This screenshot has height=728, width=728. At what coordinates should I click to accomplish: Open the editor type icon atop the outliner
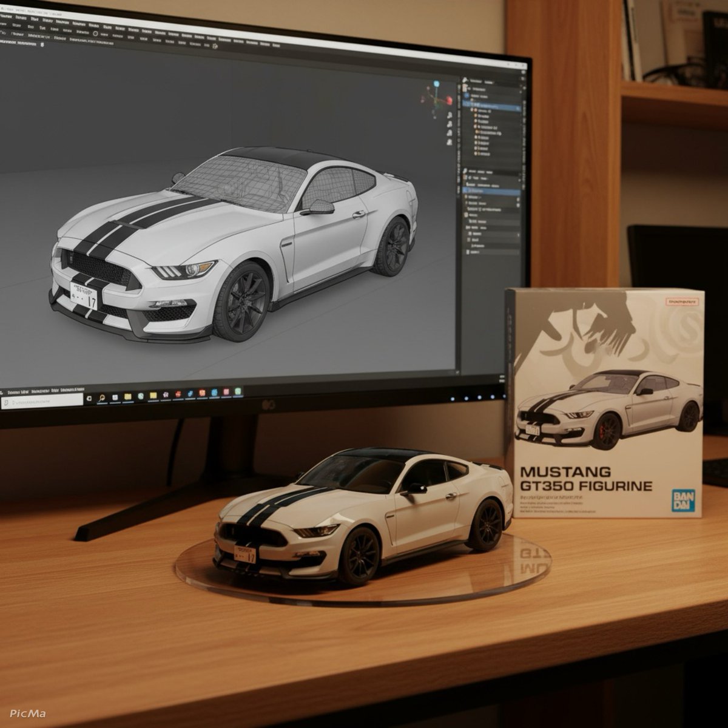pos(465,80)
